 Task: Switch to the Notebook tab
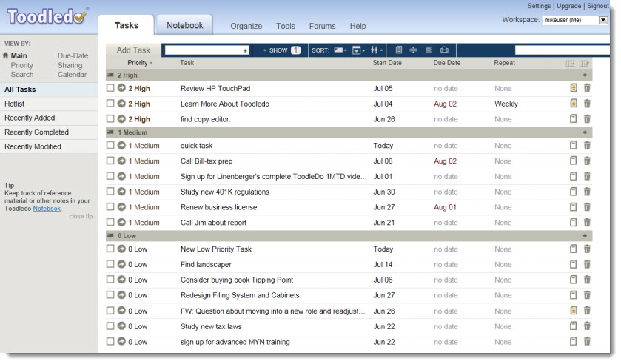click(x=184, y=25)
